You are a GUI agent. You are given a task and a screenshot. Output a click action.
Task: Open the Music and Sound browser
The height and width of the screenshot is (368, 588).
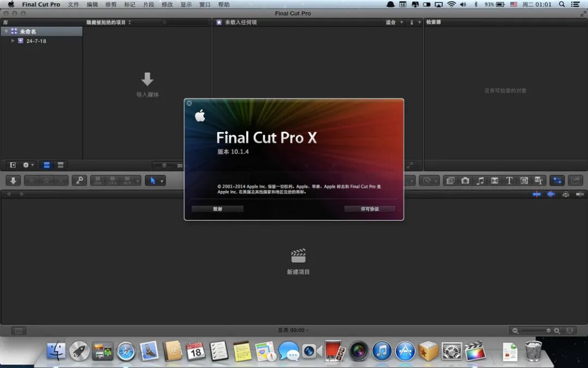pos(480,180)
